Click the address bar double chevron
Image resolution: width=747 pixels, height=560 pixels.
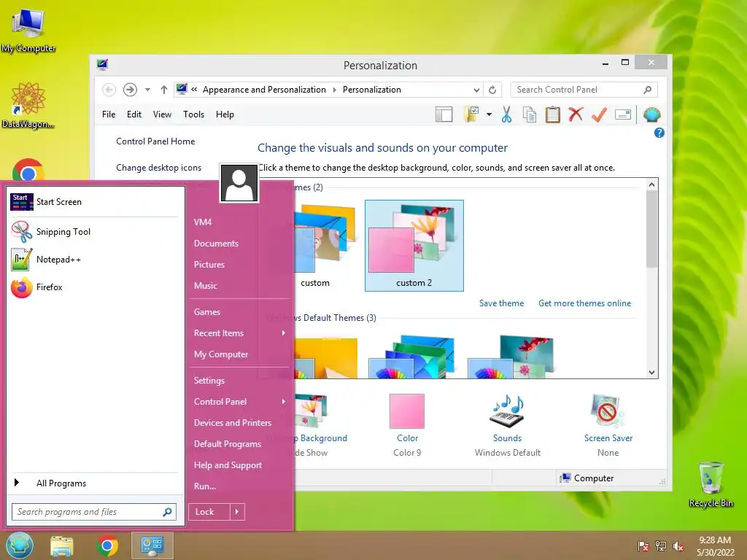(x=194, y=90)
